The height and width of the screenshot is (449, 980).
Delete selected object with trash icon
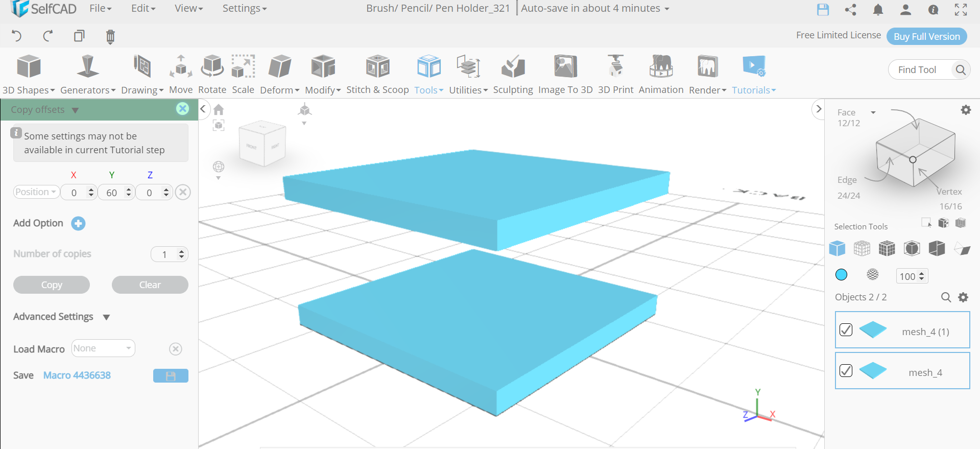click(110, 36)
